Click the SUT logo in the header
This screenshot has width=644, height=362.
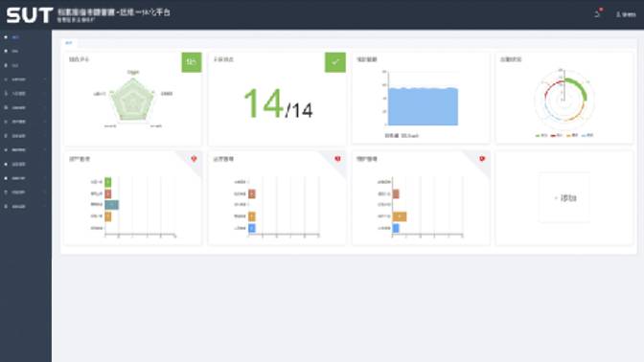click(30, 15)
